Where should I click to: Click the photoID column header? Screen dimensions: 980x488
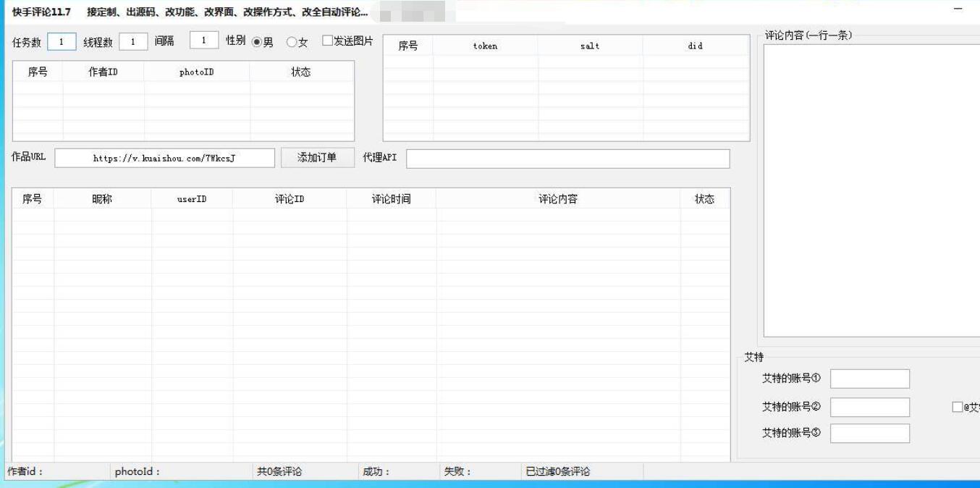[x=197, y=72]
